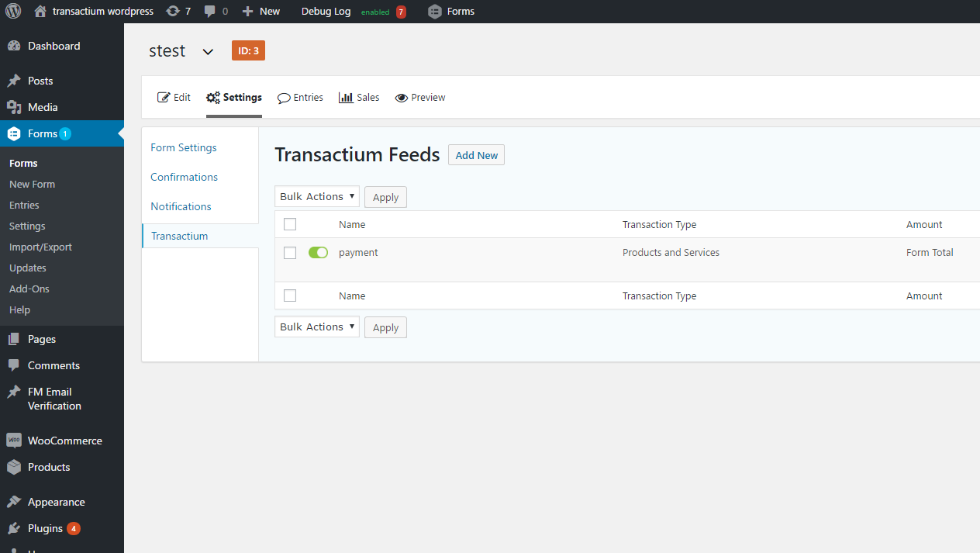
Task: Click the top Apply button
Action: [x=386, y=197]
